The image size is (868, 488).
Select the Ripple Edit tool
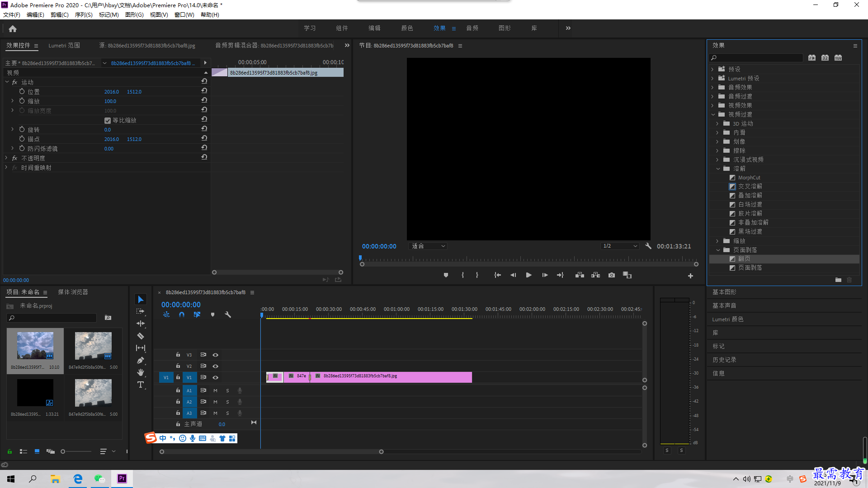[141, 324]
